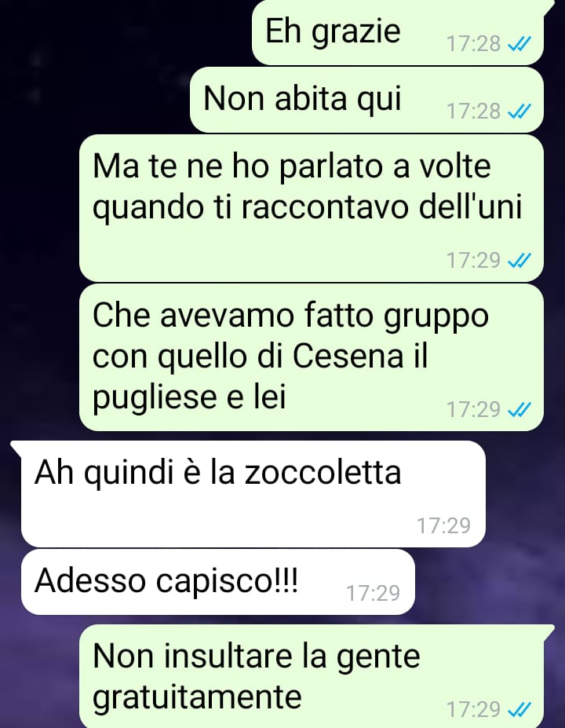Tap the word "Cesena" in the message
Viewport: 565px width, 728px height.
pyautogui.click(x=348, y=356)
